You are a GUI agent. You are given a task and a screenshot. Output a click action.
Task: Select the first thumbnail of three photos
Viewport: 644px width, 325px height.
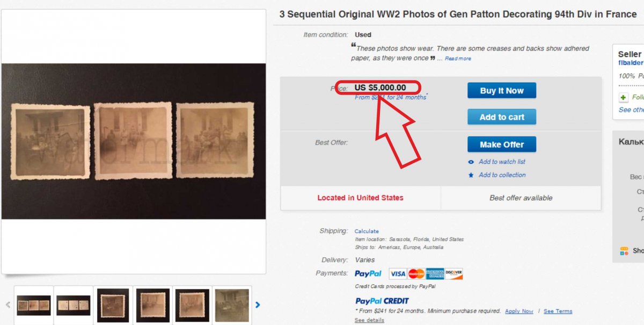click(34, 305)
